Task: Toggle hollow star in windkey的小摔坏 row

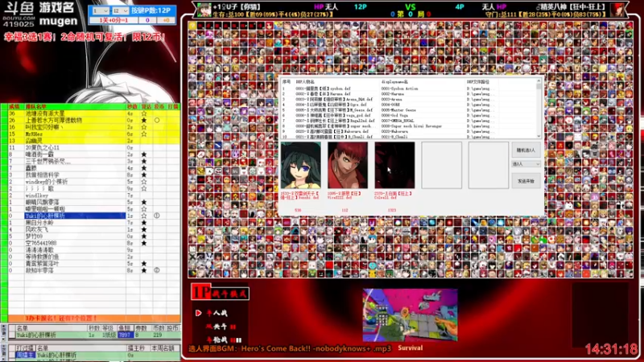Action: pos(144,182)
